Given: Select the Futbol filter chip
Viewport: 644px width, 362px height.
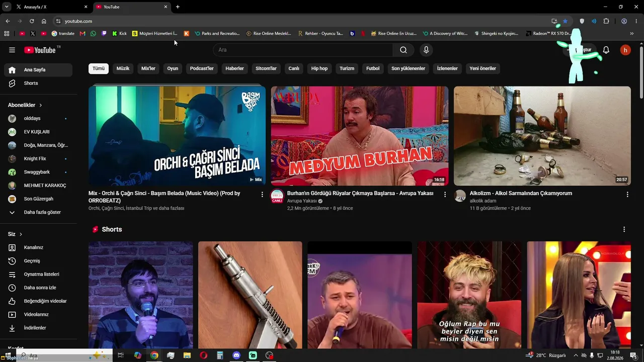Looking at the screenshot, I should point(373,68).
